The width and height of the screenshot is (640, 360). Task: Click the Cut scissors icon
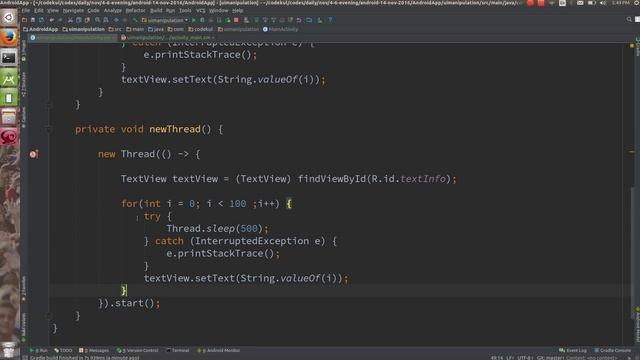(70, 20)
